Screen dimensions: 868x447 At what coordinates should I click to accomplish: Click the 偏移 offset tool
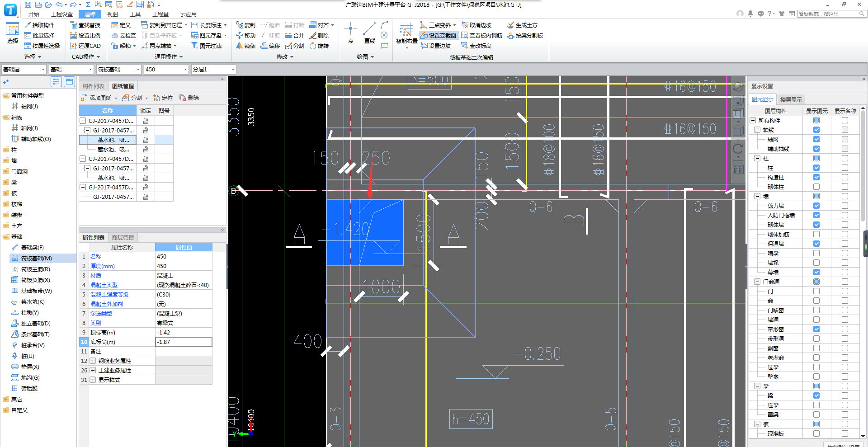[270, 46]
